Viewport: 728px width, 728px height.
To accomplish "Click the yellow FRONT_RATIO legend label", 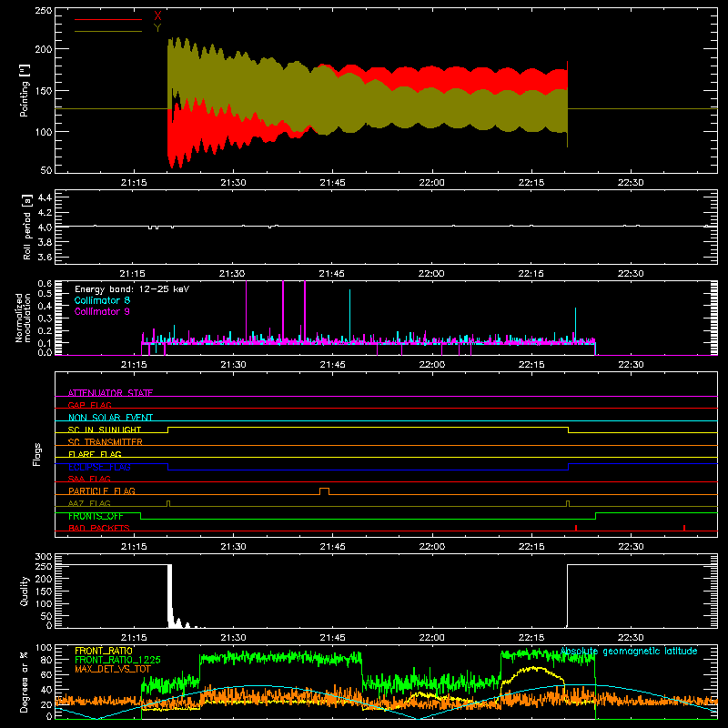I will (x=104, y=651).
